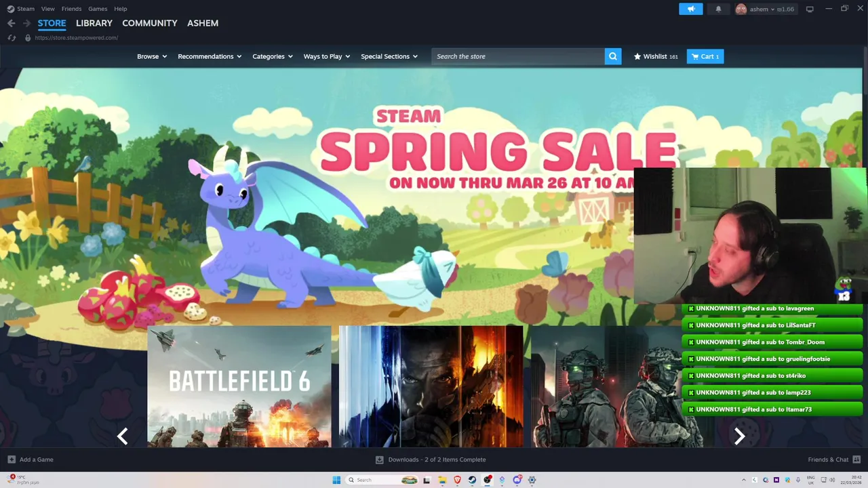Click the padlock icon beside the store URL
The width and height of the screenshot is (868, 488).
tap(28, 38)
